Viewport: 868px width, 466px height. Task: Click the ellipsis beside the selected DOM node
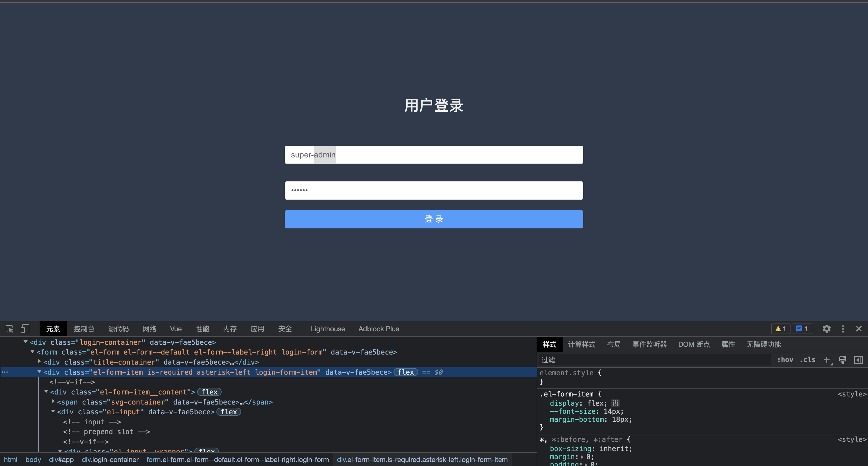tap(5, 372)
